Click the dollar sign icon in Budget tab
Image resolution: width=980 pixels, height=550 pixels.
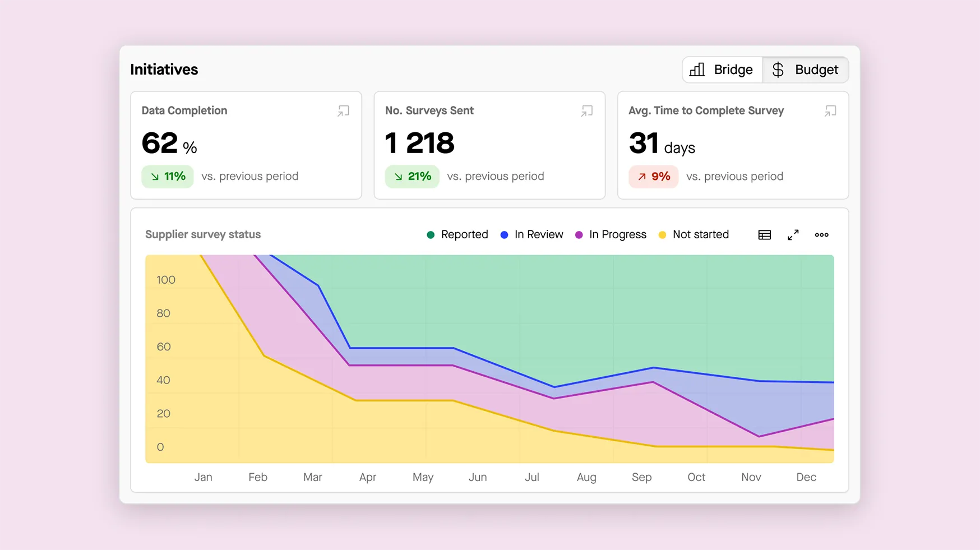(778, 70)
